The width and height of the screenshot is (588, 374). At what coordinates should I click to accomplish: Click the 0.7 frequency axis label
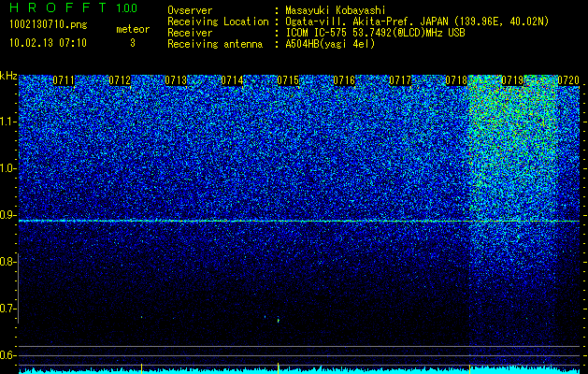pyautogui.click(x=7, y=309)
